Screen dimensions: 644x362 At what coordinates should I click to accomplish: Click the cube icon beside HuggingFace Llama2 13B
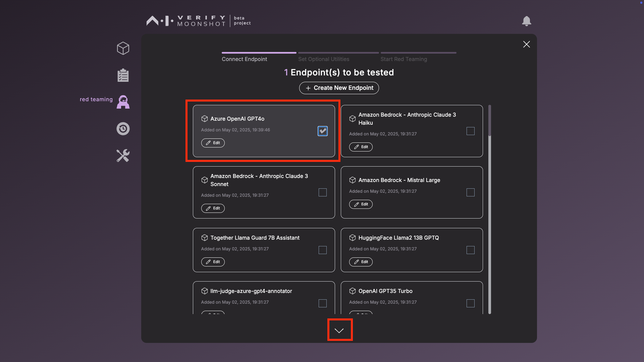pos(353,238)
